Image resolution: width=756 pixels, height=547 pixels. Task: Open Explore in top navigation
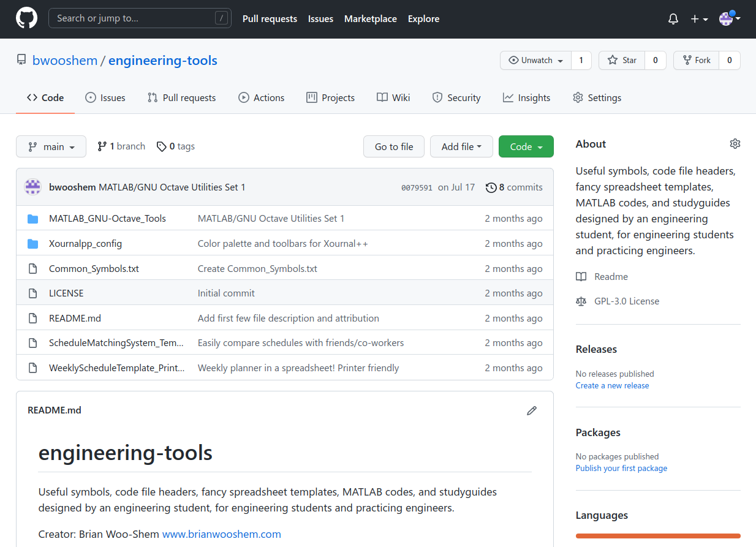point(424,19)
